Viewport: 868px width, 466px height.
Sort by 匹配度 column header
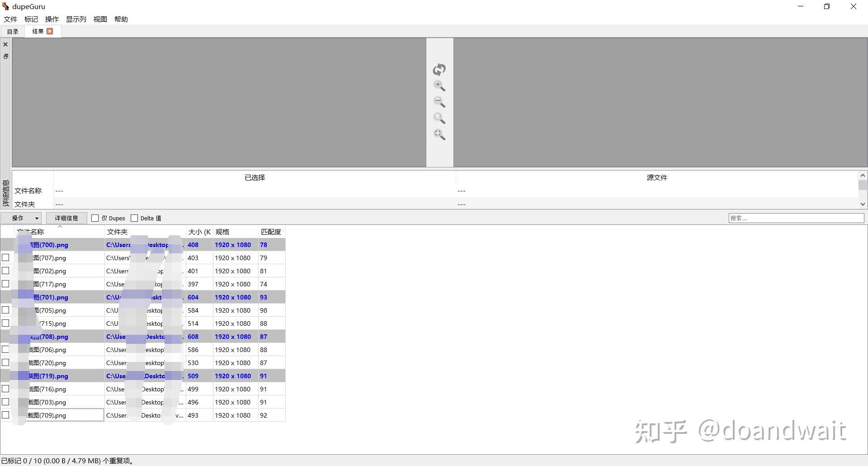pyautogui.click(x=272, y=232)
